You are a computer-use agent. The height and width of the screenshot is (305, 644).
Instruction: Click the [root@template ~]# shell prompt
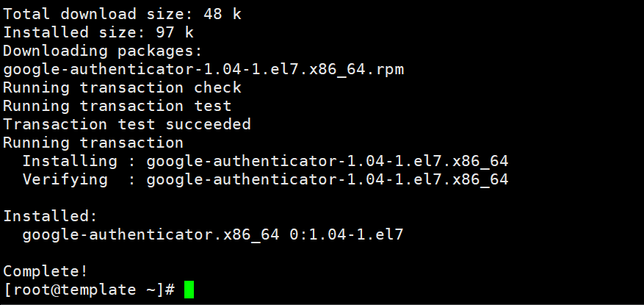(89, 290)
